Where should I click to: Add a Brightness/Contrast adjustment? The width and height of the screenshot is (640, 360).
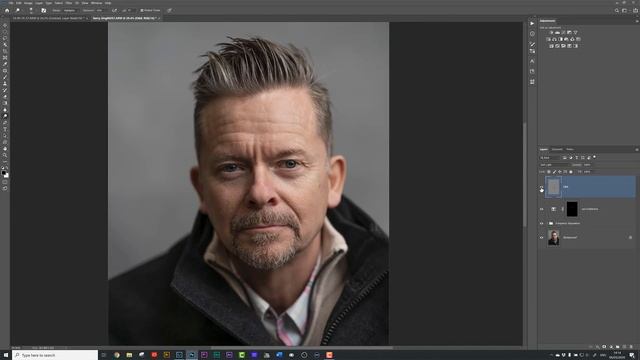[551, 32]
